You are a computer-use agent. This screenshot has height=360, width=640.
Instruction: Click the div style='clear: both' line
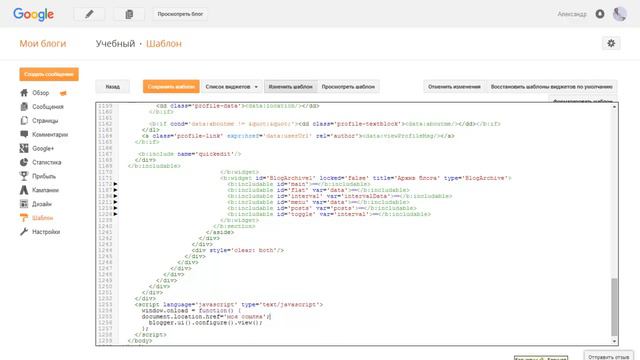(x=238, y=250)
